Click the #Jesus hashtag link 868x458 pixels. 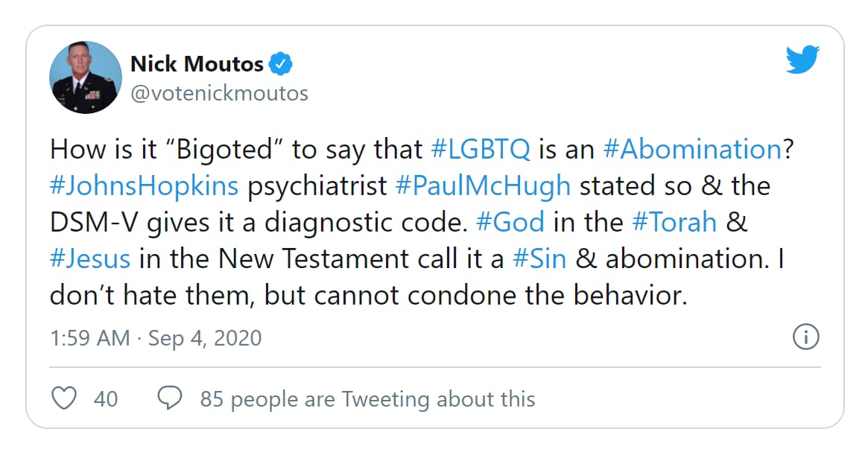[x=90, y=259]
